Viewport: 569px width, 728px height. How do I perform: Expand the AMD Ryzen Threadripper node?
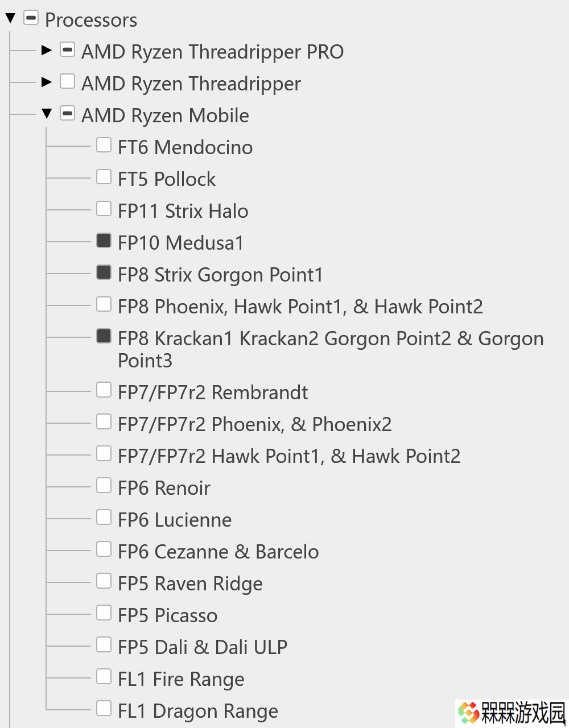(47, 82)
